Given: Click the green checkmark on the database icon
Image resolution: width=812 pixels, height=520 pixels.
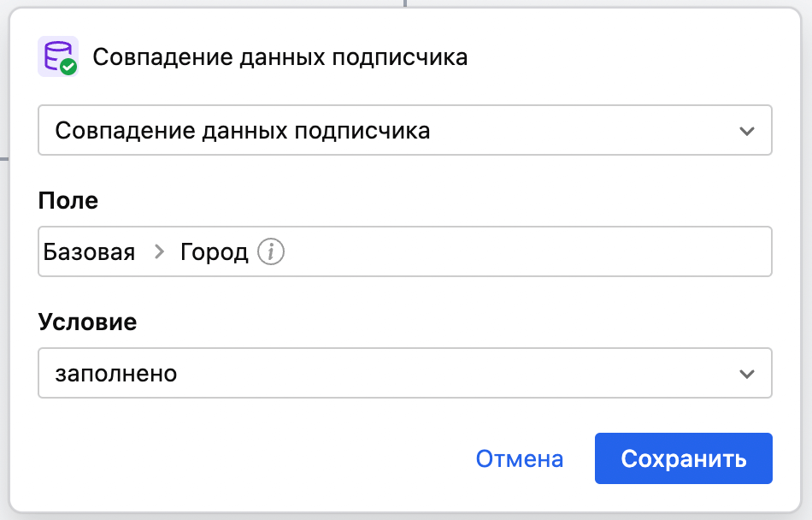Looking at the screenshot, I should click(68, 67).
